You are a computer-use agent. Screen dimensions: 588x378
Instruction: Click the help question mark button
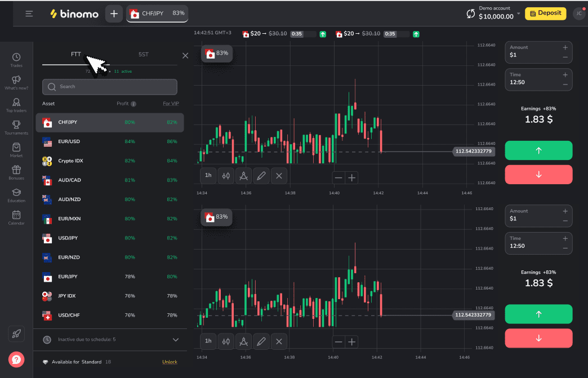pos(16,359)
